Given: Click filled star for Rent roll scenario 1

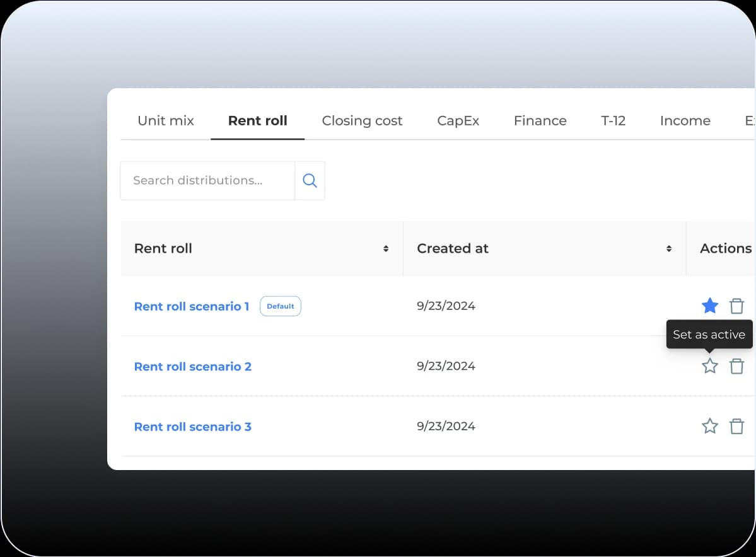Looking at the screenshot, I should (x=710, y=306).
